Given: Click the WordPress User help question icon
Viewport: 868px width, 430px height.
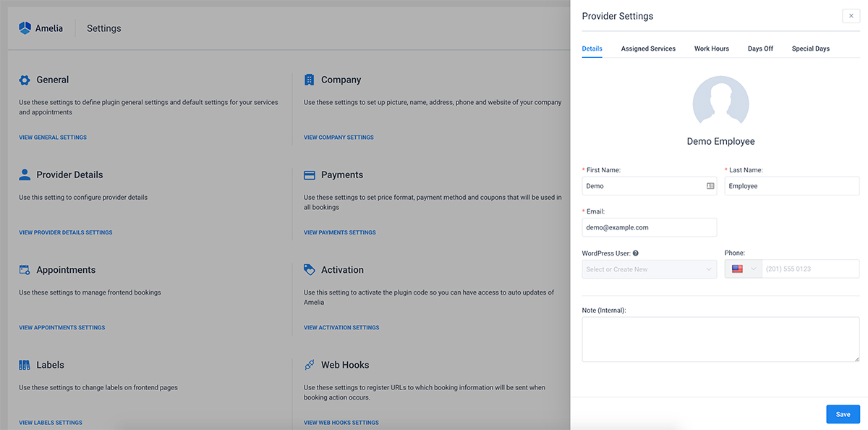Looking at the screenshot, I should [635, 253].
